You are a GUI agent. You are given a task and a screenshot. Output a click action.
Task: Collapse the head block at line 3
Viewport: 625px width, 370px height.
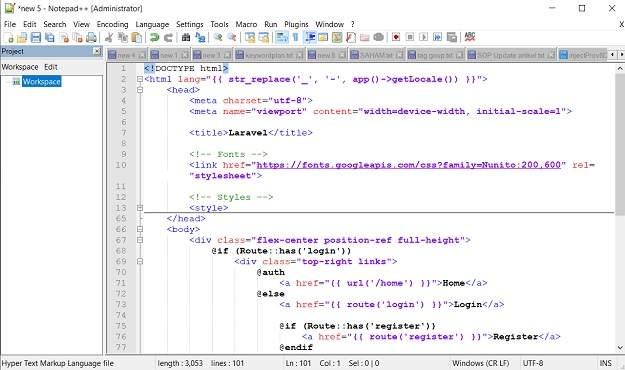coord(140,90)
